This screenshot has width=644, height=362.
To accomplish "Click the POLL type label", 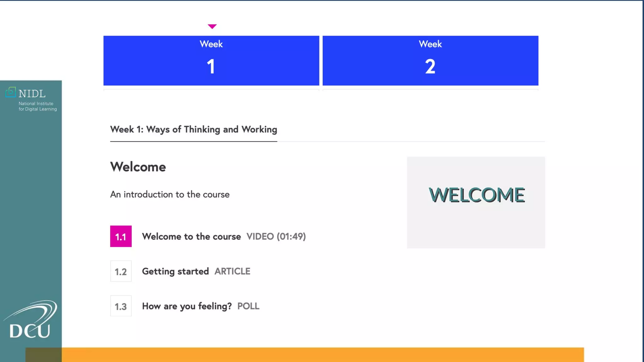I will 248,306.
